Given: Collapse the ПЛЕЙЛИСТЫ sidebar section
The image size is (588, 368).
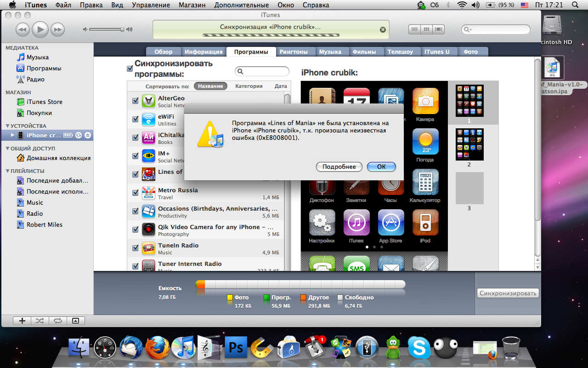Looking at the screenshot, I should 8,171.
